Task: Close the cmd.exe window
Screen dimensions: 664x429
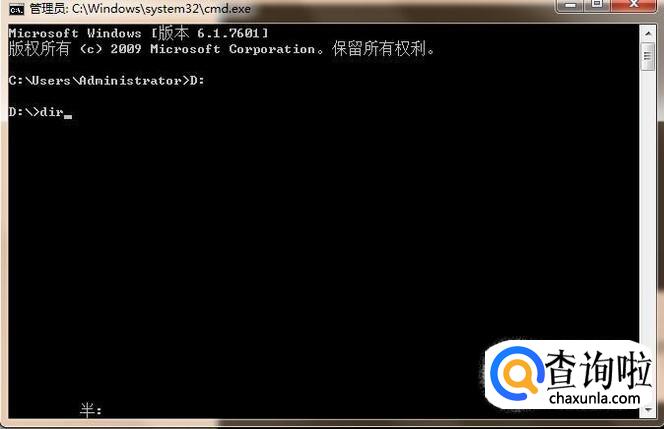Action: coord(634,5)
